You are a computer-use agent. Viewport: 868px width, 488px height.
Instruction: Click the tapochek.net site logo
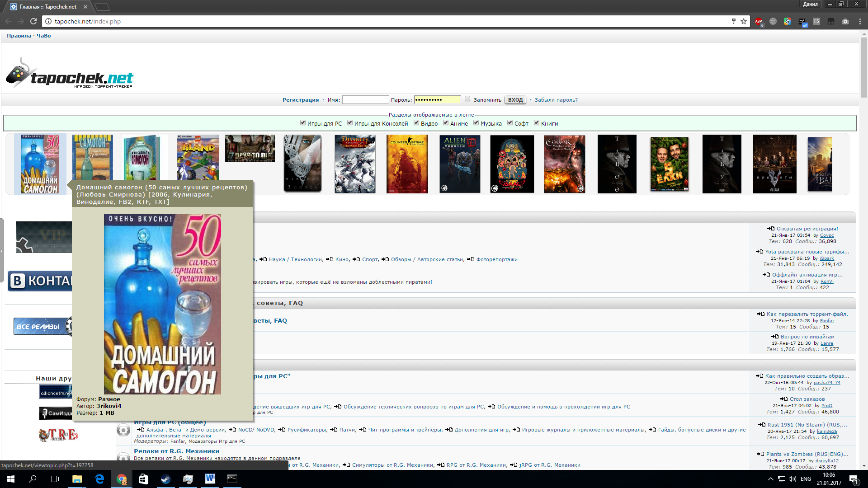pyautogui.click(x=70, y=73)
